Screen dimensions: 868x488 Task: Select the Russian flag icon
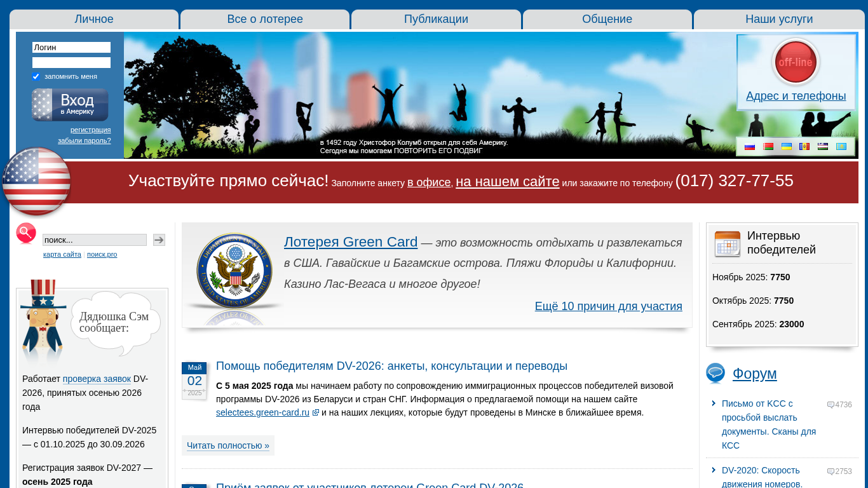(x=750, y=147)
